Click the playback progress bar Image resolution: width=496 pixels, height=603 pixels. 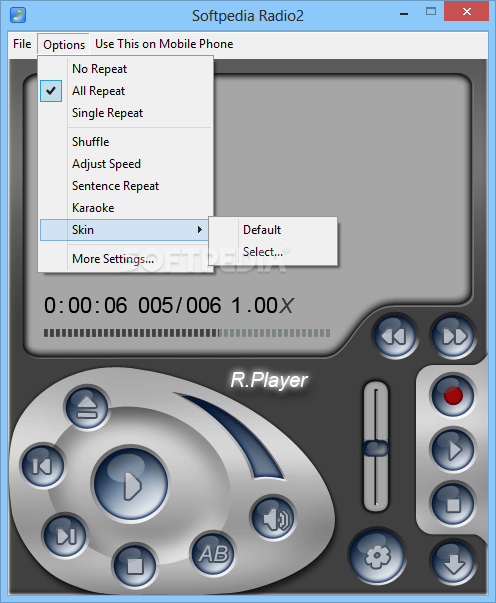(x=187, y=333)
